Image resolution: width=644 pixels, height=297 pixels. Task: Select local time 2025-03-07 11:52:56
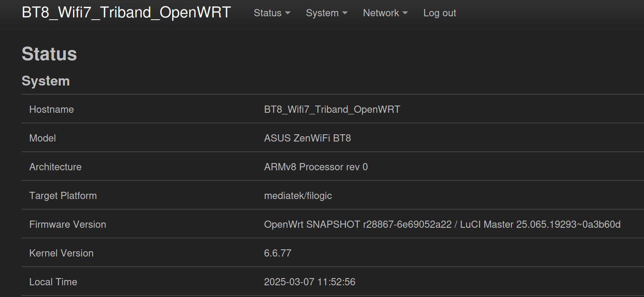(310, 282)
